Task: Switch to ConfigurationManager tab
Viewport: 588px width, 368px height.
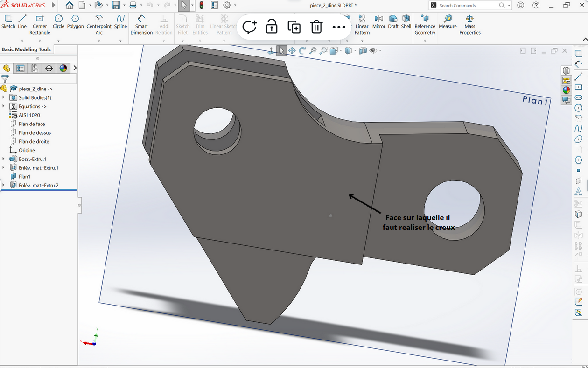Action: click(x=35, y=69)
